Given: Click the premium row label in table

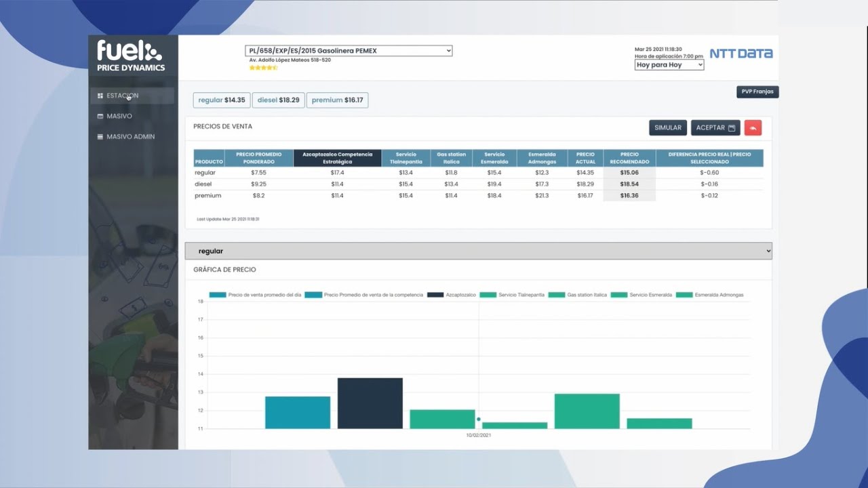Looking at the screenshot, I should [x=208, y=196].
